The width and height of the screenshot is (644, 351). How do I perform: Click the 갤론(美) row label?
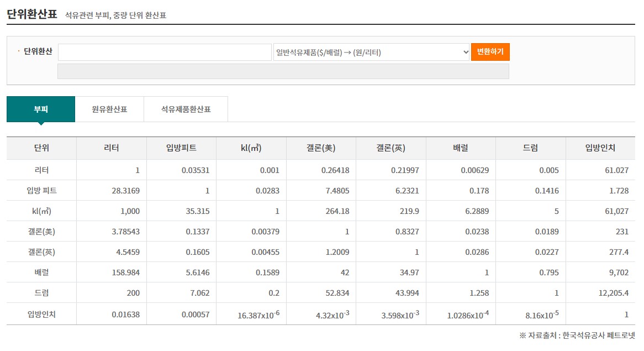coord(41,232)
